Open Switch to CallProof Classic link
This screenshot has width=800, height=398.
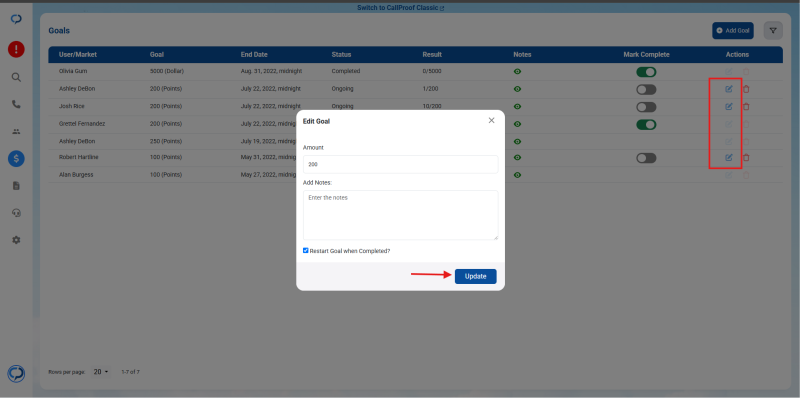(401, 8)
